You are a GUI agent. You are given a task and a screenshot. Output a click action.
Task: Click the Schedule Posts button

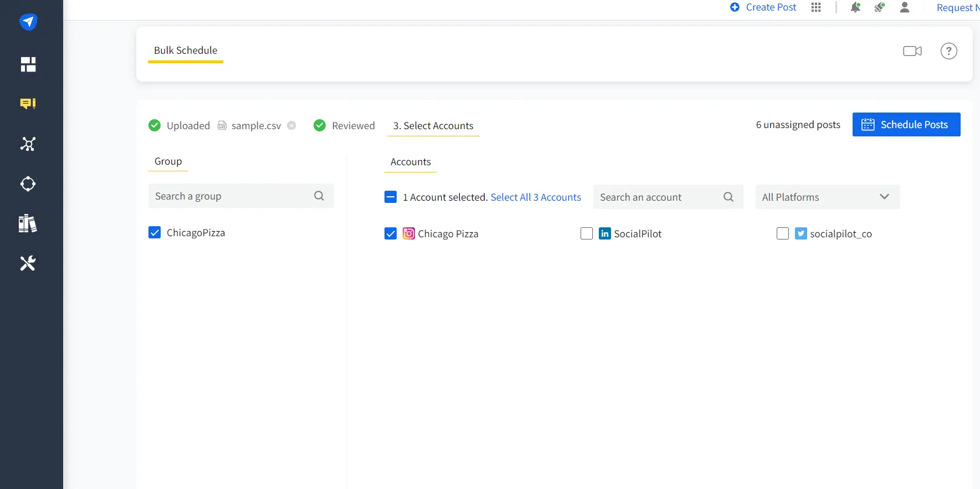coord(906,125)
